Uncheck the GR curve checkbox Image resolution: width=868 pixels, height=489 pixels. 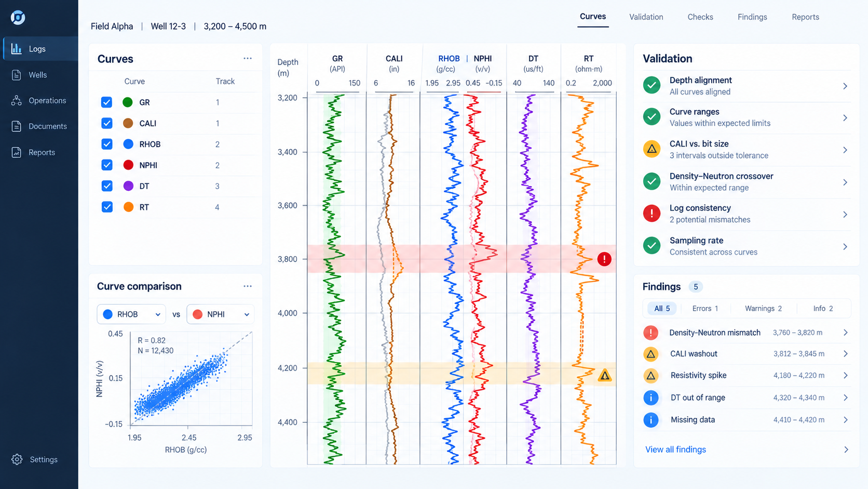107,102
